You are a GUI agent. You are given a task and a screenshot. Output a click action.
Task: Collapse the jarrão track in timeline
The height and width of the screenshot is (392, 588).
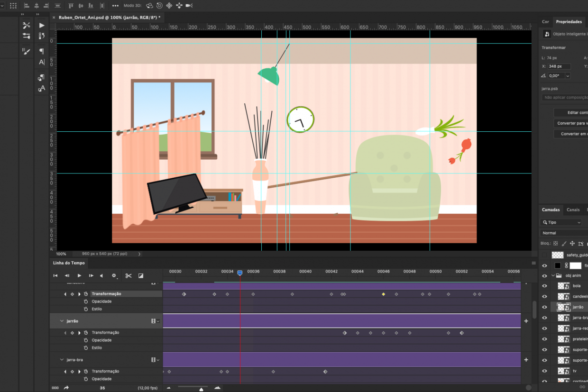62,321
